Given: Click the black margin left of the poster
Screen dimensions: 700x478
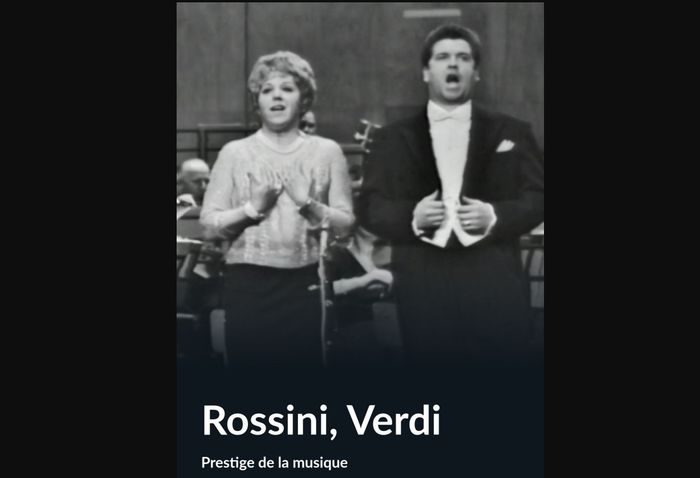Looking at the screenshot, I should 88,239.
